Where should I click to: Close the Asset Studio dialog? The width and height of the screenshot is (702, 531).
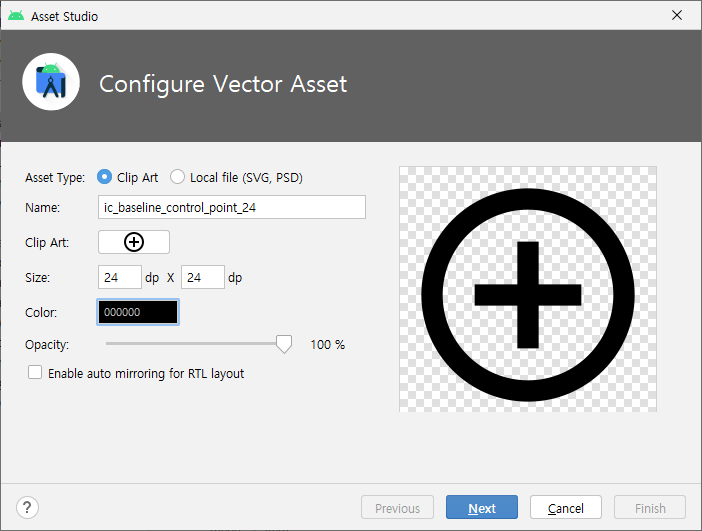[676, 15]
